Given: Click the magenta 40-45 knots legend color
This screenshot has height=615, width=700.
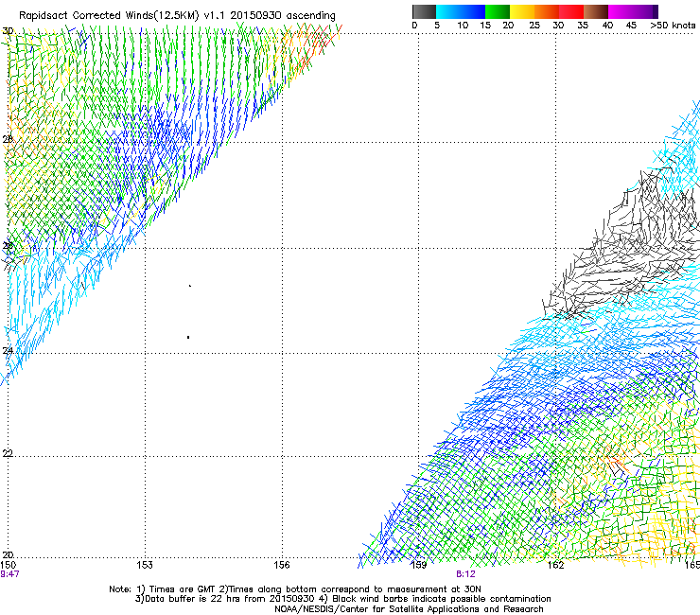Looking at the screenshot, I should [621, 11].
